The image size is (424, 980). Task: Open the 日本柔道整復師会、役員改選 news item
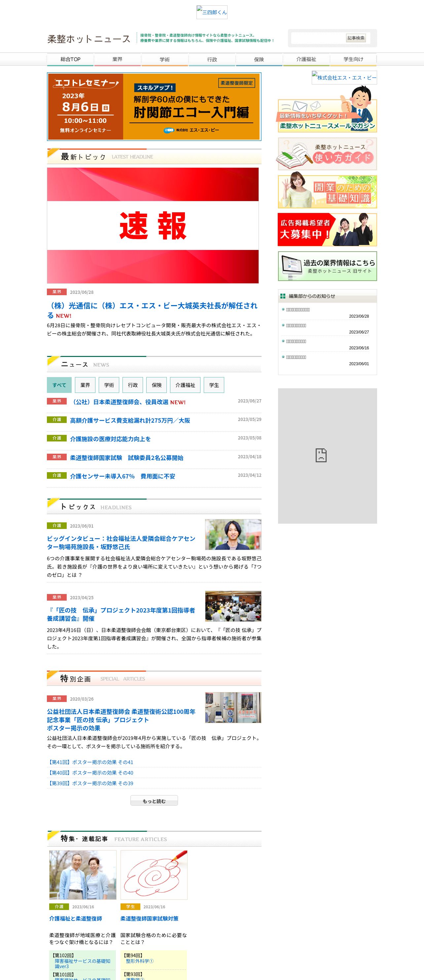[119, 402]
